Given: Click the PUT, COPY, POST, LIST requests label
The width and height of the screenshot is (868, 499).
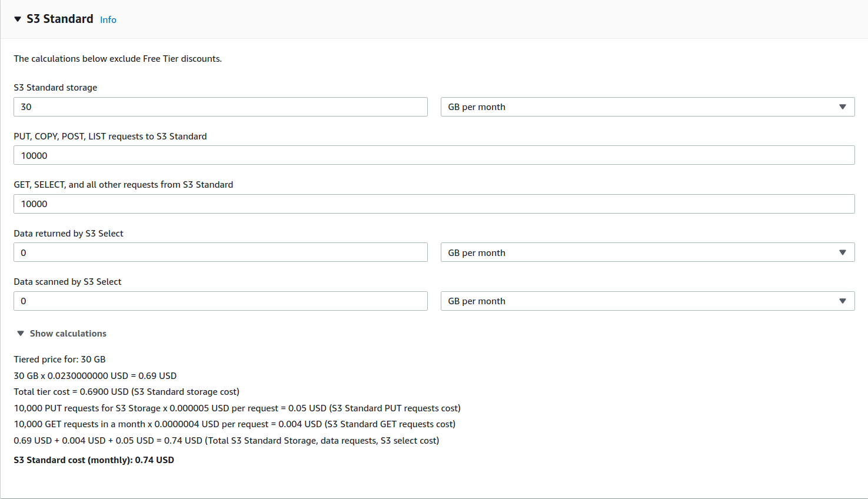Looking at the screenshot, I should pyautogui.click(x=110, y=137).
